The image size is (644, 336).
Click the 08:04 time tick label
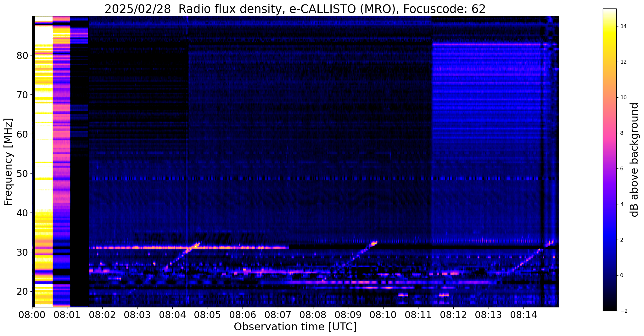(172, 315)
